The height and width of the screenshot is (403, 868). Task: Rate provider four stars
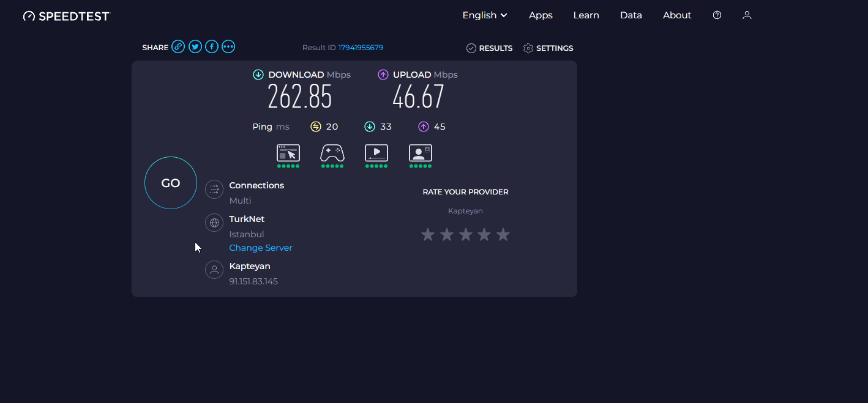tap(484, 235)
